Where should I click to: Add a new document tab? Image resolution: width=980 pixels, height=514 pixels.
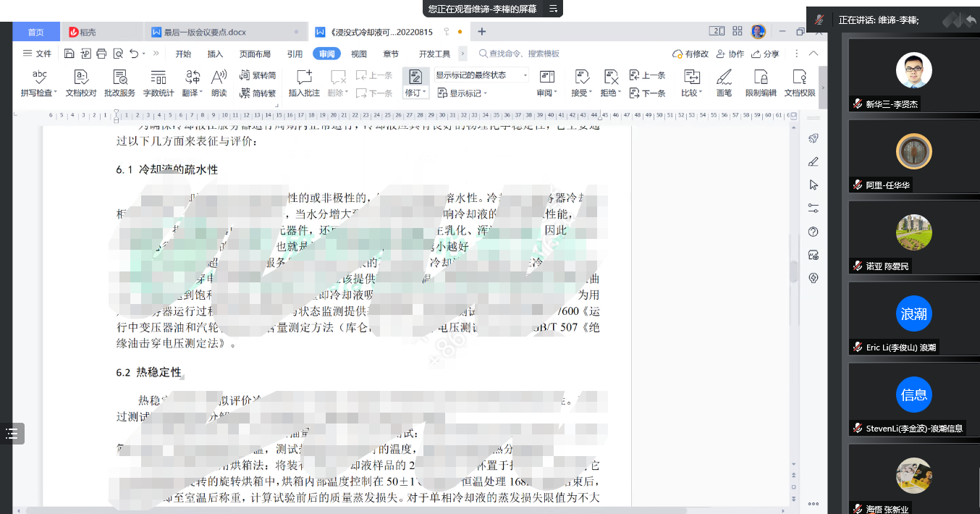coord(482,32)
